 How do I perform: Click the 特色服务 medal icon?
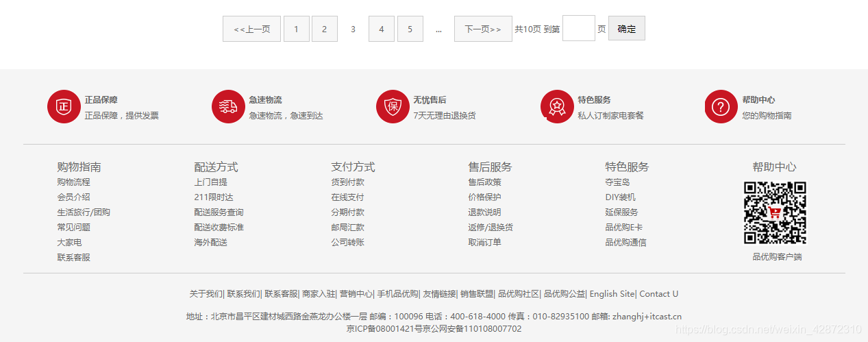tap(557, 107)
